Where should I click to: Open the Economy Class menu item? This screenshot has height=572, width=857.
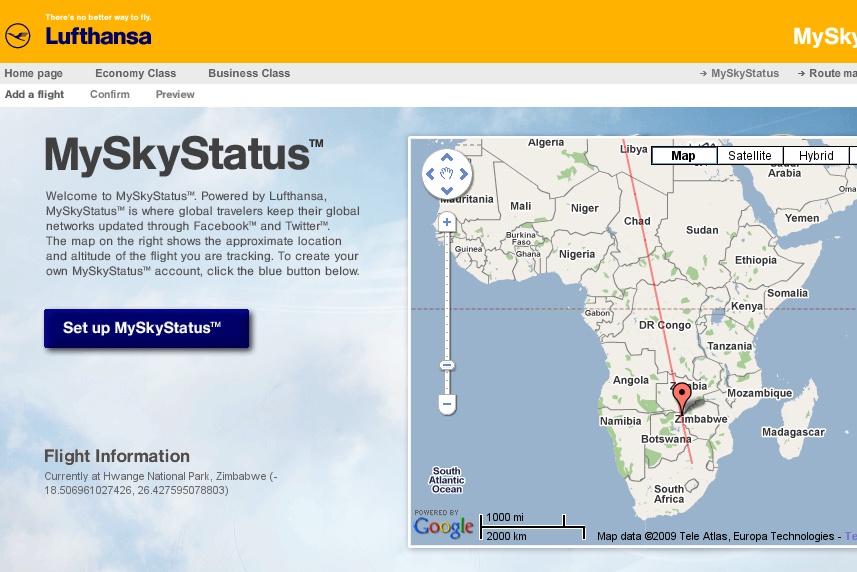(136, 73)
